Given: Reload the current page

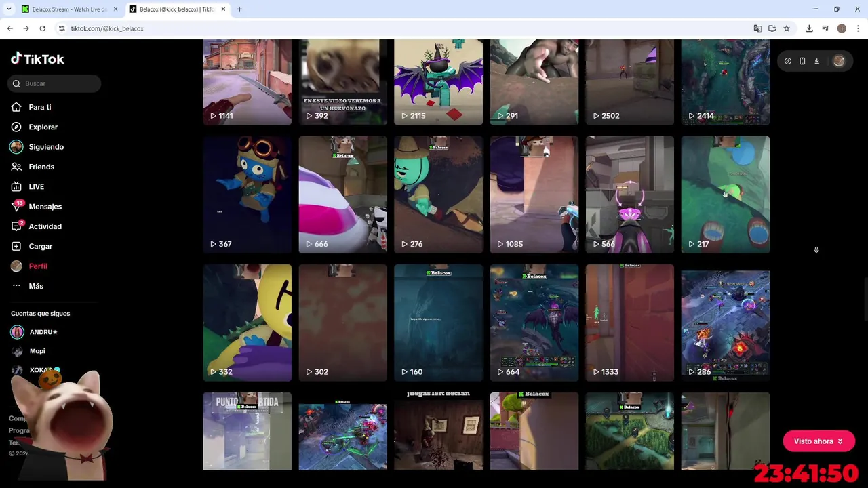Looking at the screenshot, I should point(42,28).
